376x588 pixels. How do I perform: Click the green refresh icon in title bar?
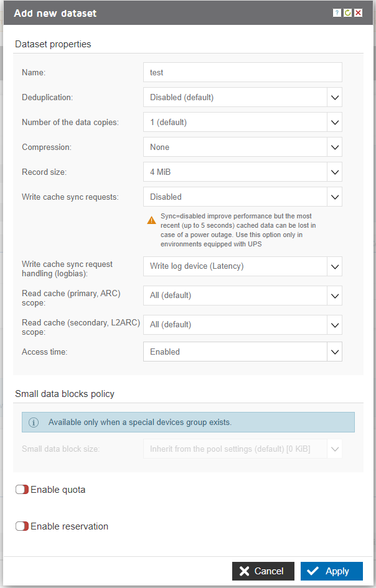click(x=348, y=13)
